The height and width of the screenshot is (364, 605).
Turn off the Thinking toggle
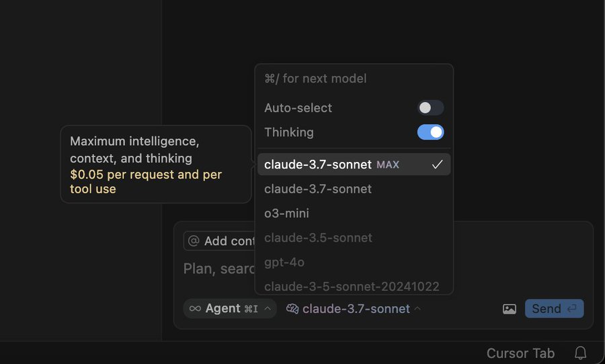pyautogui.click(x=430, y=132)
